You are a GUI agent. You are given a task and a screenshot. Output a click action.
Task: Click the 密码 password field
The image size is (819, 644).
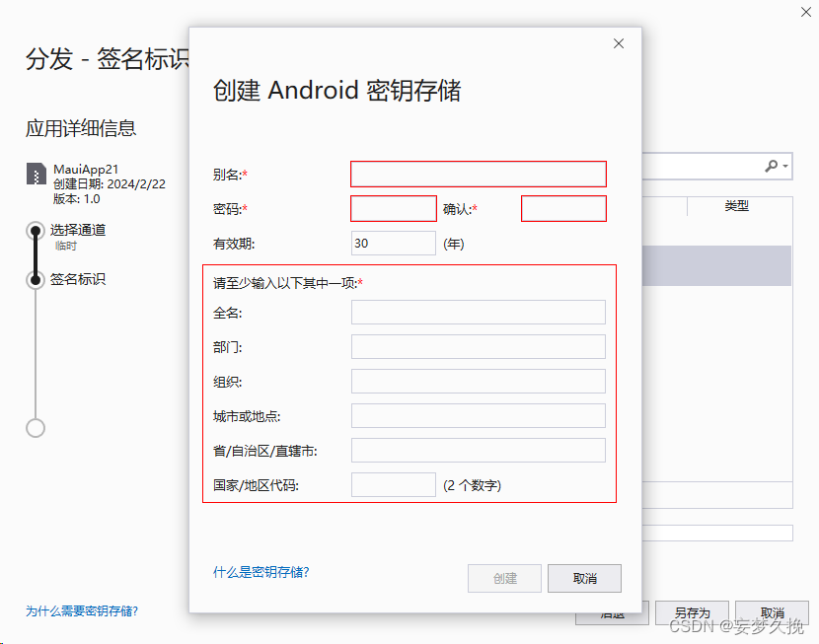(393, 208)
